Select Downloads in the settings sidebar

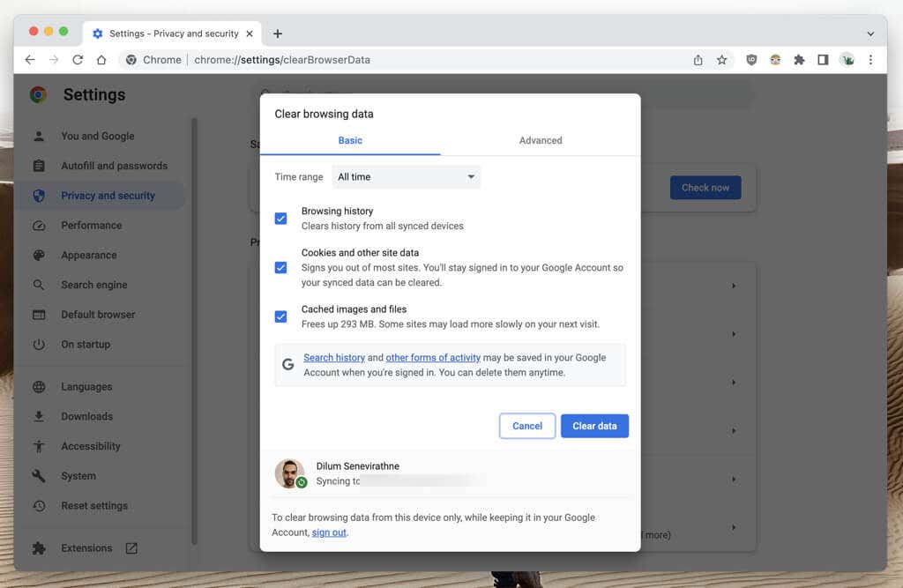[86, 416]
